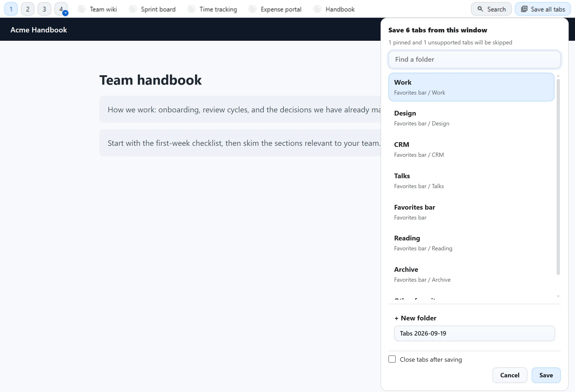Click the Team wiki tab favicon
This screenshot has width=575, height=392.
click(82, 9)
